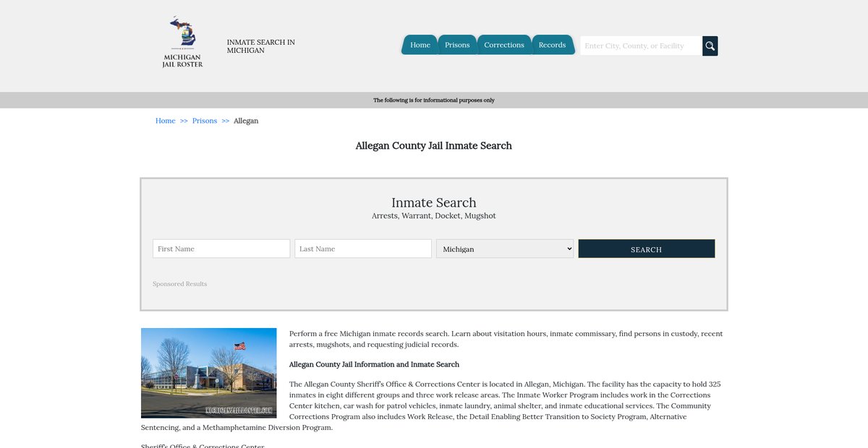The width and height of the screenshot is (868, 448).
Task: Click the Inmate Search in Michigan header text
Action: click(261, 46)
